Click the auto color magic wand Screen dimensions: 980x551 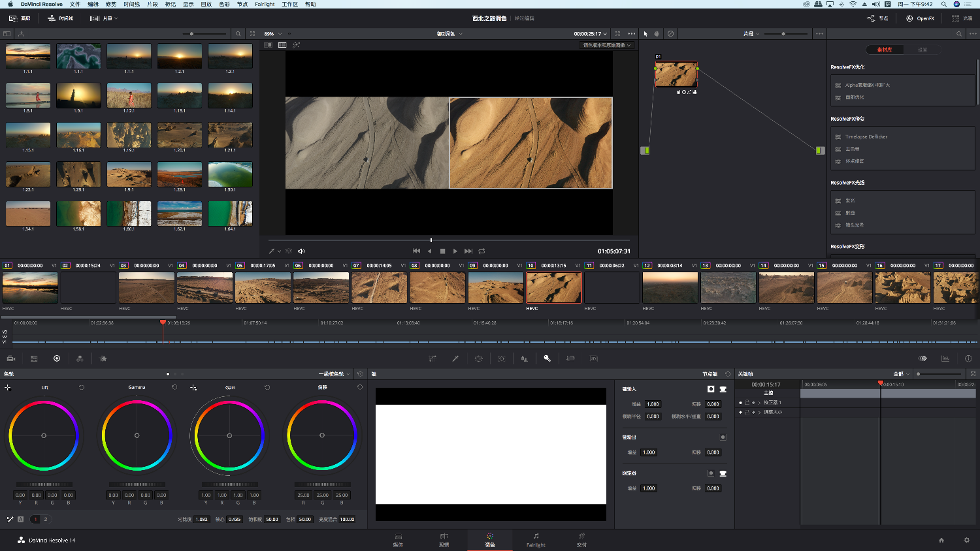pos(10,520)
